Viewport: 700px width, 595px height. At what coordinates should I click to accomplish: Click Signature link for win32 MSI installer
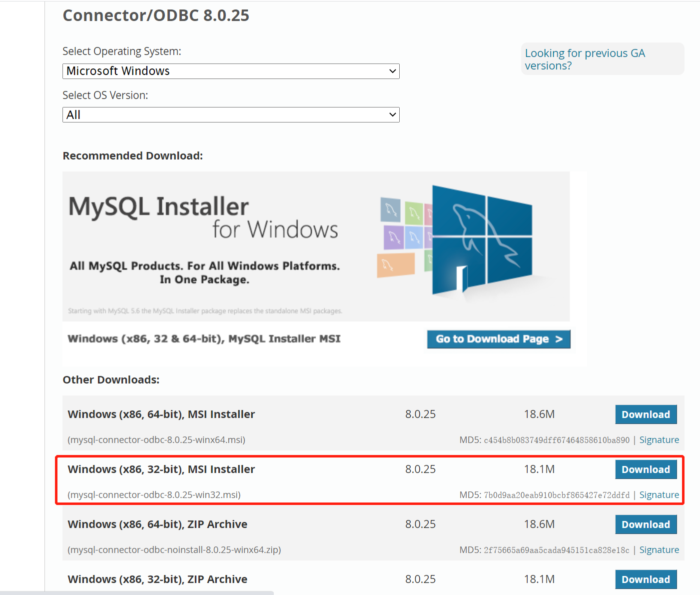point(659,494)
